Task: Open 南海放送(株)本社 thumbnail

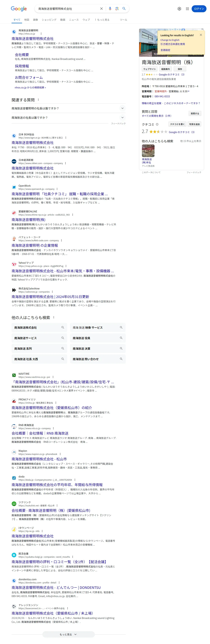Action: click(x=148, y=151)
